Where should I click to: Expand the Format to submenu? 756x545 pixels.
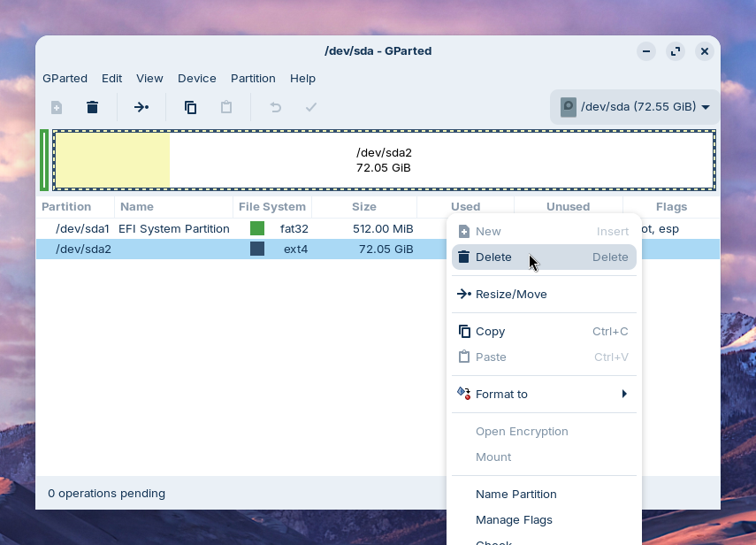click(625, 394)
